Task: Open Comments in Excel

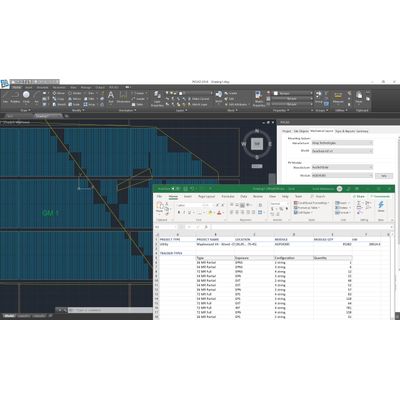Action: 380,196
